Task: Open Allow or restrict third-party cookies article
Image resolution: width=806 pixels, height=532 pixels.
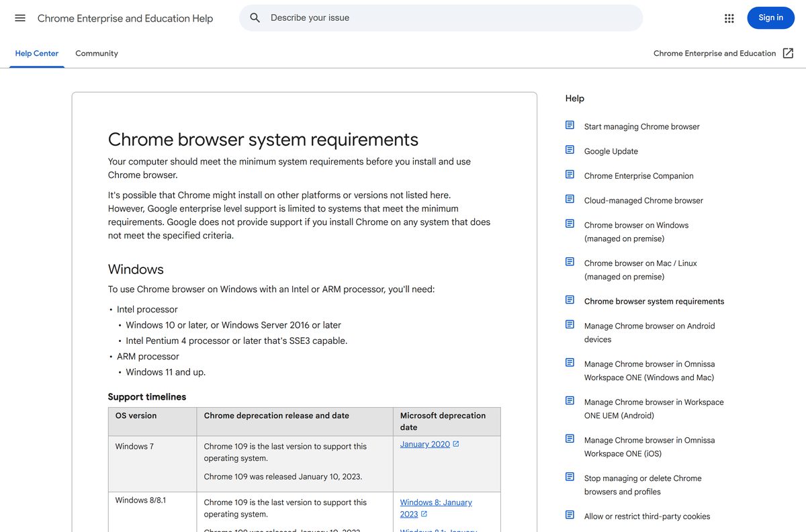Action: point(647,516)
